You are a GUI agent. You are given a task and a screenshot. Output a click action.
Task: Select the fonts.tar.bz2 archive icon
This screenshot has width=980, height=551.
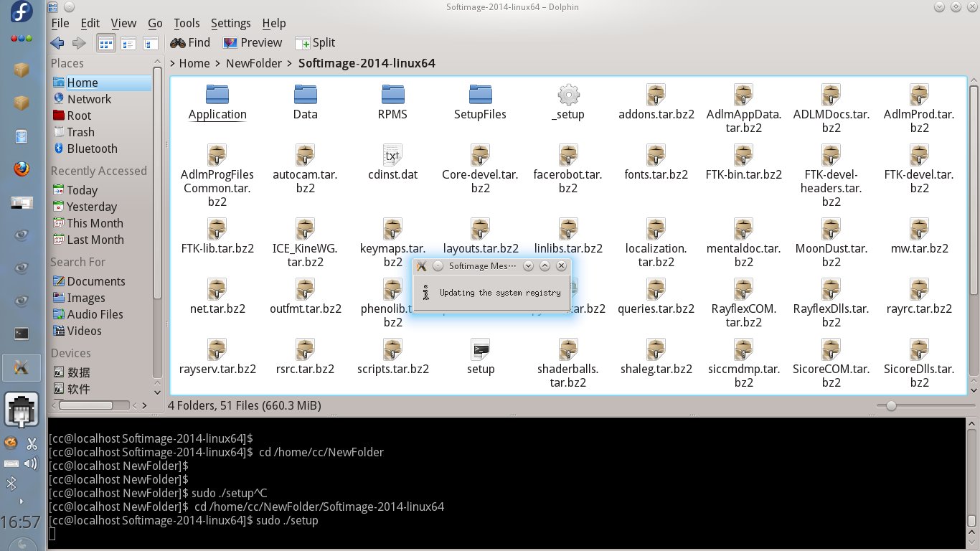656,154
